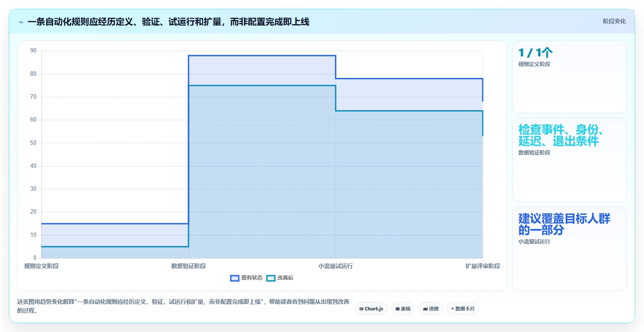Click the 进度 tag
This screenshot has width=644, height=332.
point(431,309)
